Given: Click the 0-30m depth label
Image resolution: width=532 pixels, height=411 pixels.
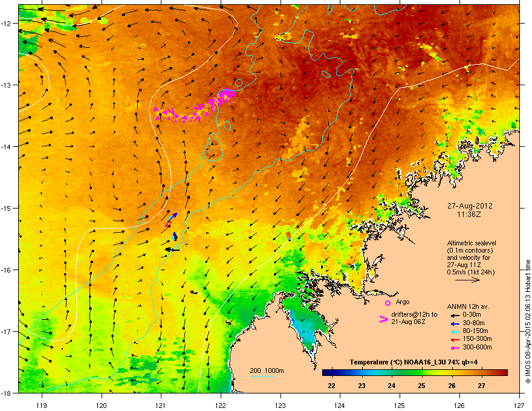Looking at the screenshot, I should point(472,315).
